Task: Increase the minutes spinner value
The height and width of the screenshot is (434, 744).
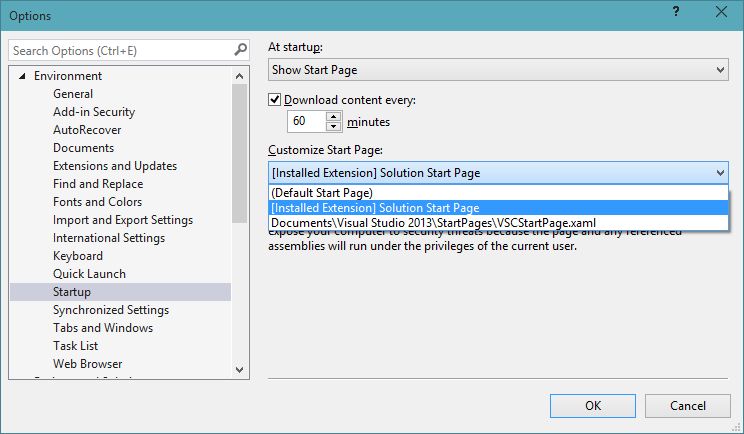Action: 333,116
